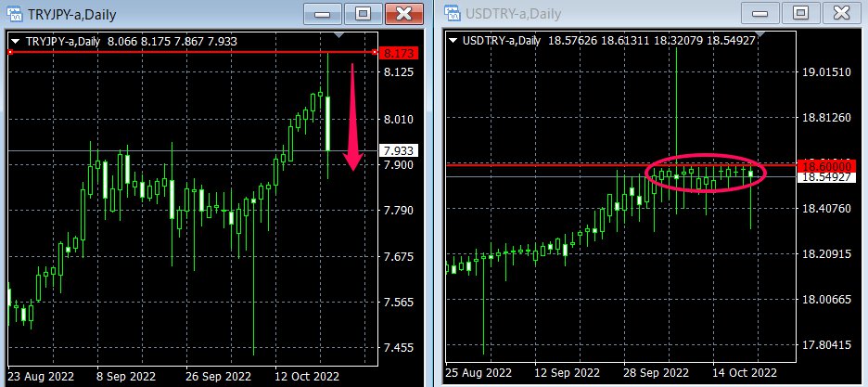This screenshot has width=868, height=387.
Task: Maximize the USDTRY-a,Daily chart window
Action: (800, 15)
